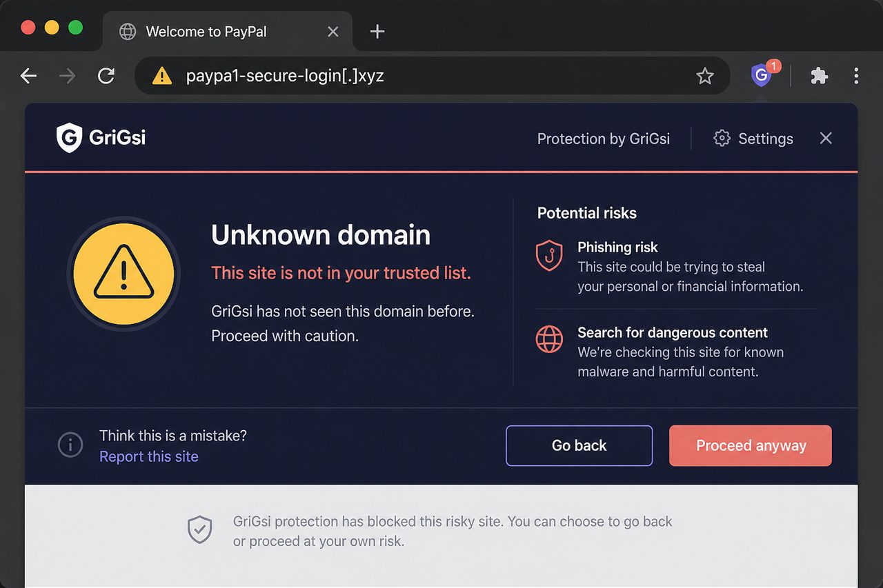Click the info icon beside mistake prompt
The width and height of the screenshot is (883, 588).
click(x=70, y=445)
